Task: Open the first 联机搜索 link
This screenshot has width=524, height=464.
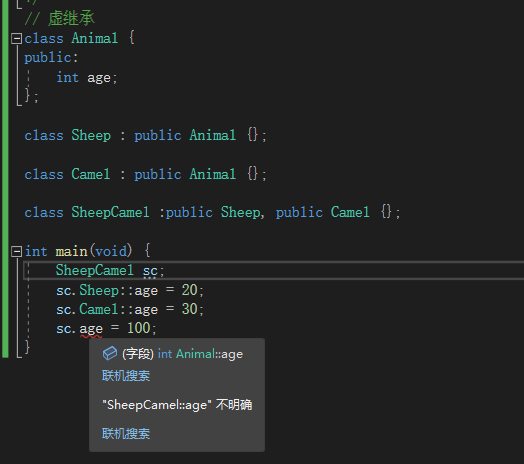Action: click(126, 376)
